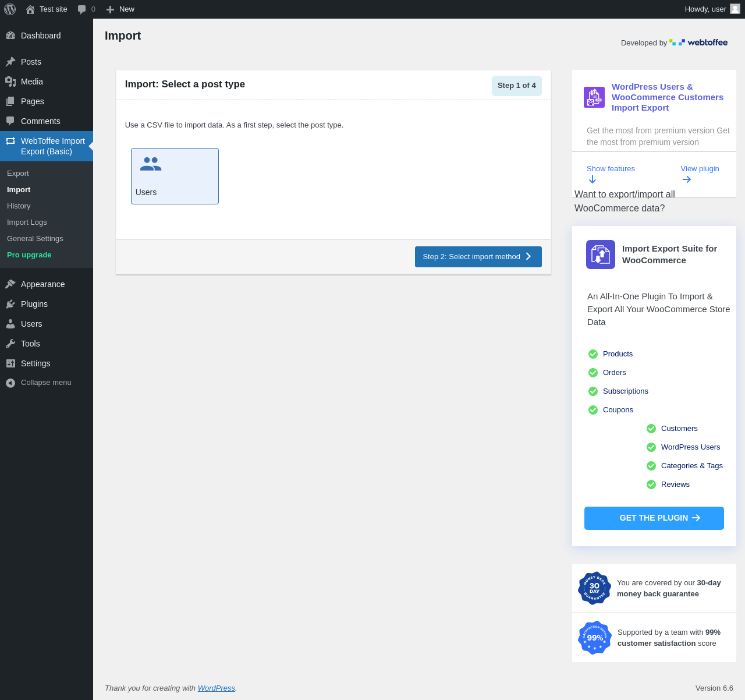Click the Orders feature text
The width and height of the screenshot is (745, 700).
point(615,373)
